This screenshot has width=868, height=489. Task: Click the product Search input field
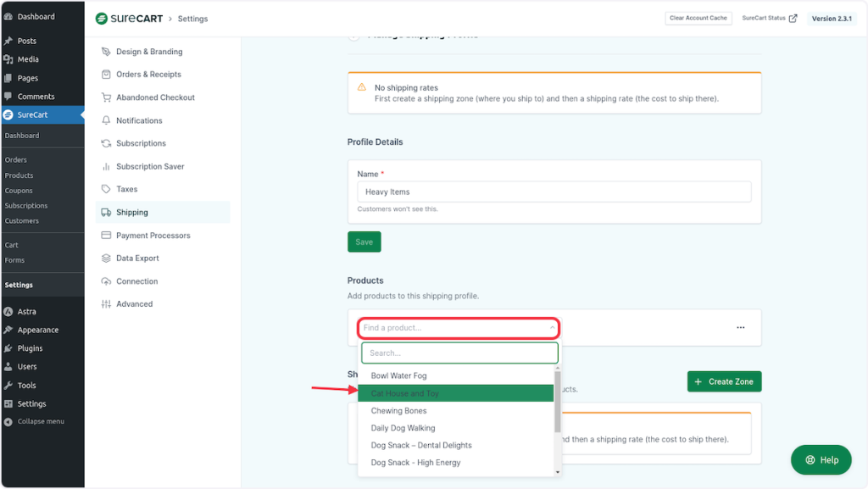(459, 353)
